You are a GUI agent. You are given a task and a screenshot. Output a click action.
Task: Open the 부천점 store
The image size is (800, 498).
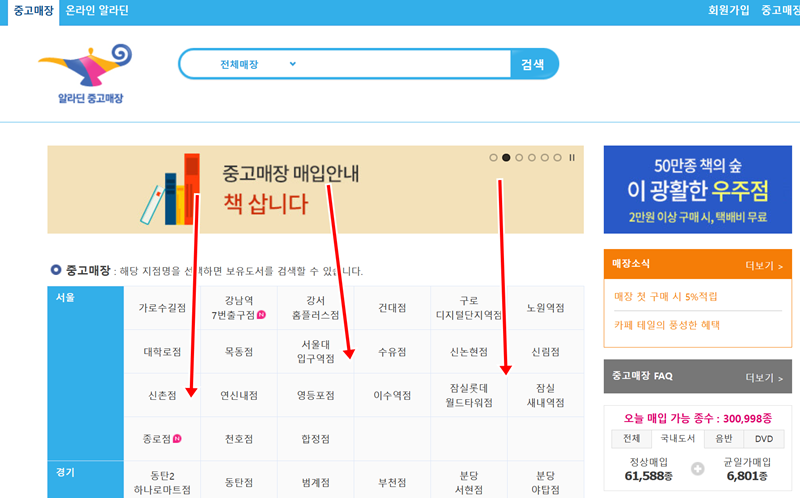click(392, 482)
